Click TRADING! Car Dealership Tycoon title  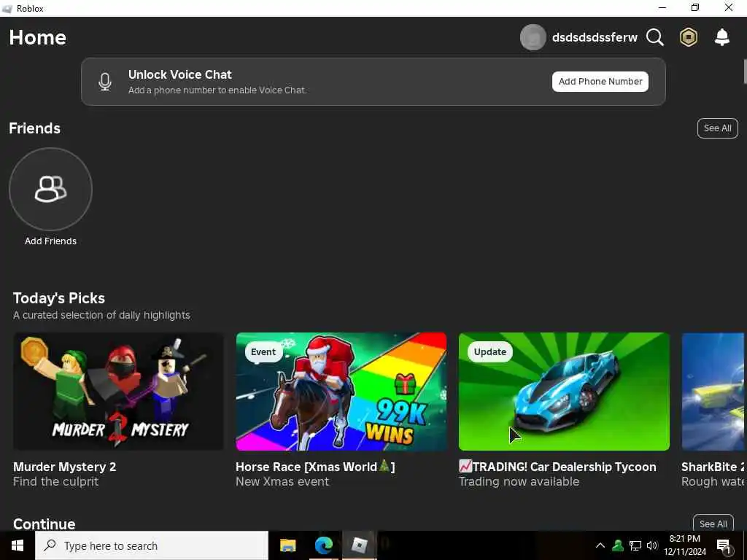557,467
